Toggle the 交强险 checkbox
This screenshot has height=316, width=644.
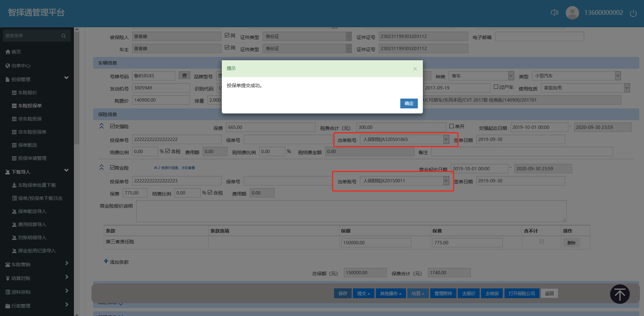[113, 126]
